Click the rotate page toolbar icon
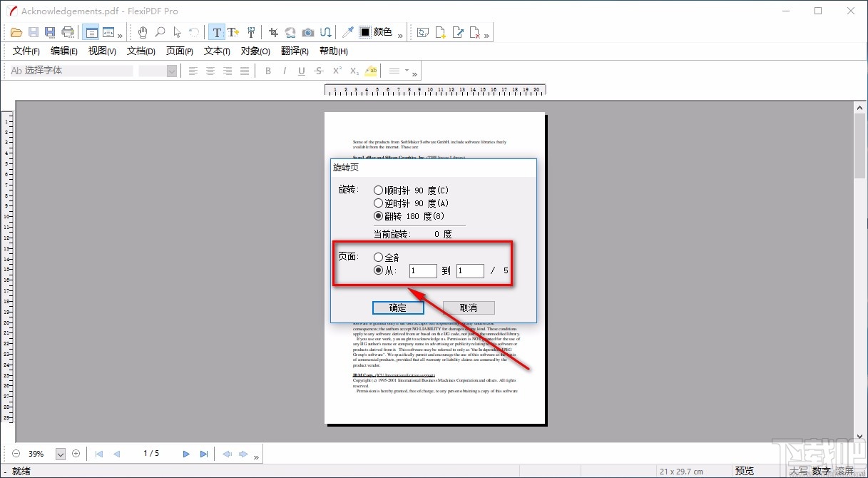 pos(423,32)
